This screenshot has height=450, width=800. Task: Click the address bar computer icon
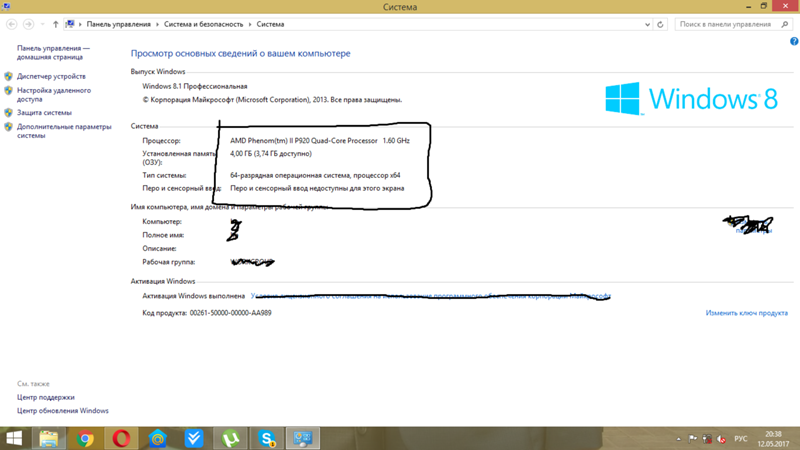[70, 24]
